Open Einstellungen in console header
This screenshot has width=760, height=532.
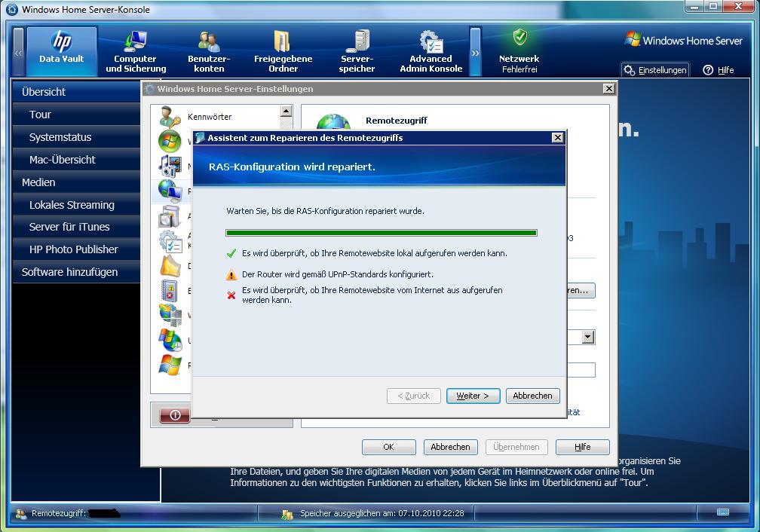coord(655,70)
